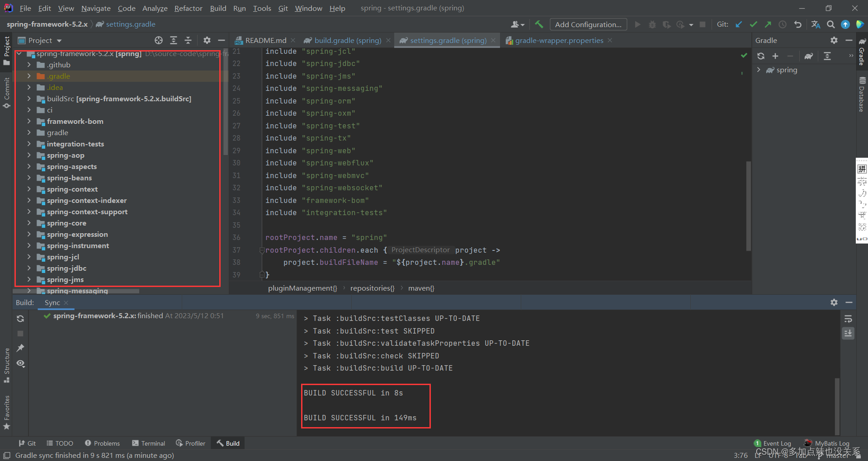
Task: Open the Project view dropdown
Action: (x=40, y=40)
